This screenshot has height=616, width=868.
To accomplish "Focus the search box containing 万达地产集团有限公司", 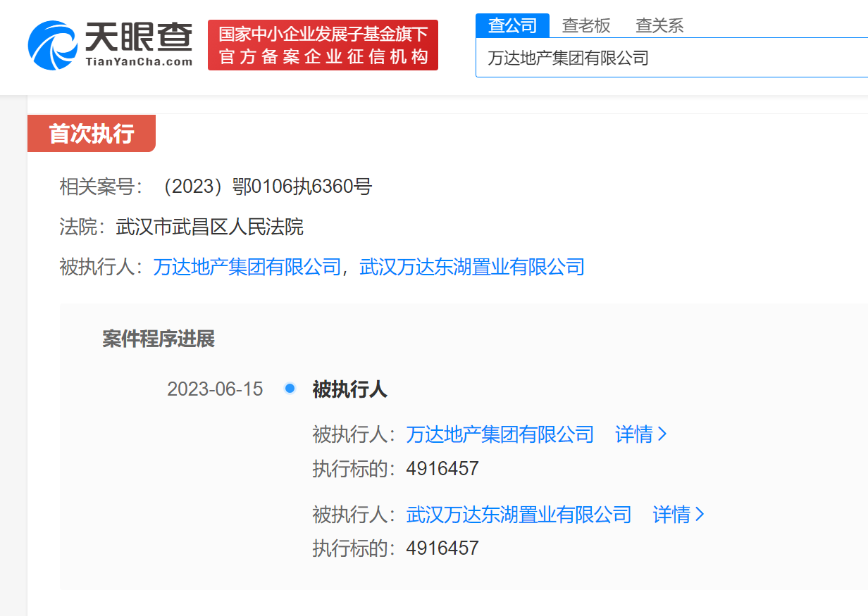I will (x=669, y=58).
